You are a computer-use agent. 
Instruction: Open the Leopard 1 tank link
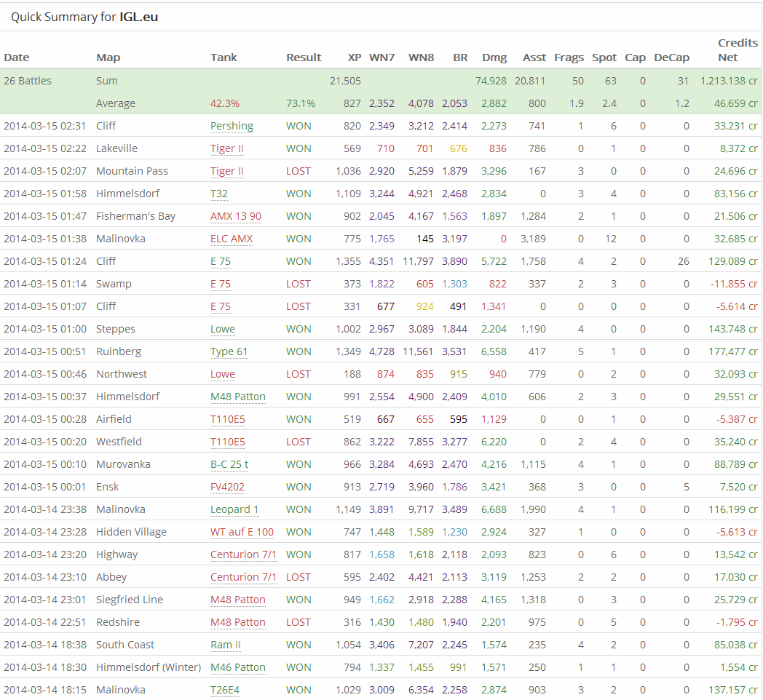coord(234,509)
